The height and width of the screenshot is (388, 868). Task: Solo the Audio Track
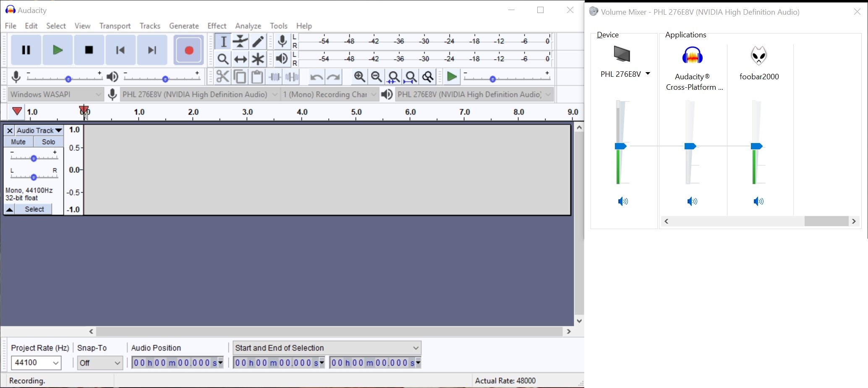[48, 142]
